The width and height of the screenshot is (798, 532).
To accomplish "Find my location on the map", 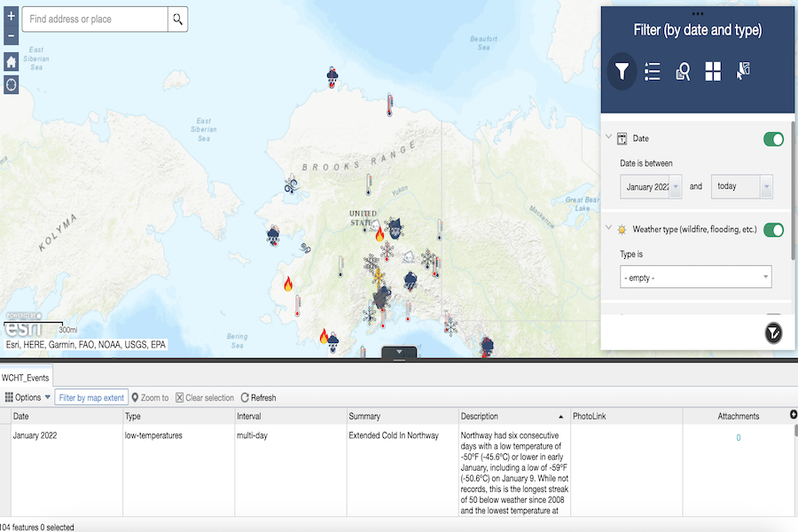I will pos(12,84).
